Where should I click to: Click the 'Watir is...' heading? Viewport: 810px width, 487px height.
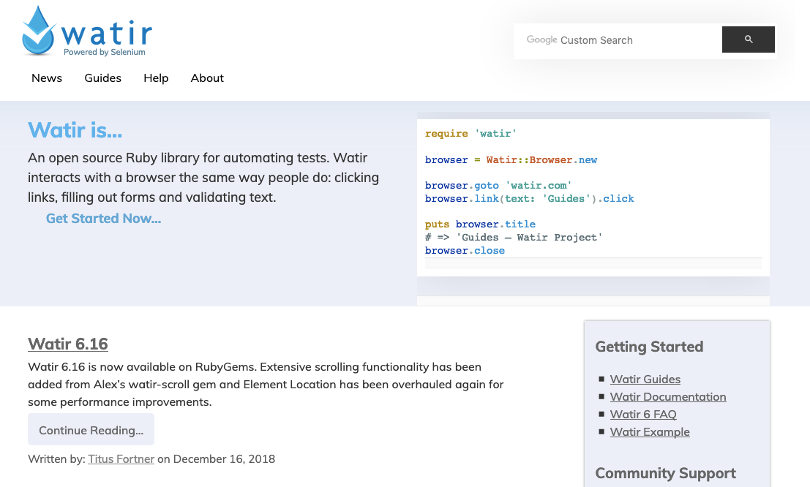(x=75, y=130)
